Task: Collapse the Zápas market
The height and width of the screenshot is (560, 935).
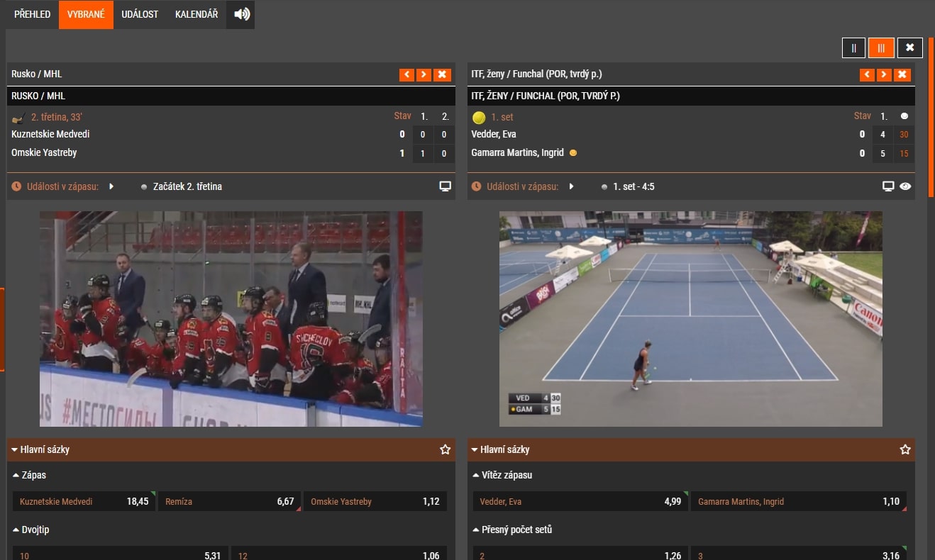Action: tap(16, 475)
